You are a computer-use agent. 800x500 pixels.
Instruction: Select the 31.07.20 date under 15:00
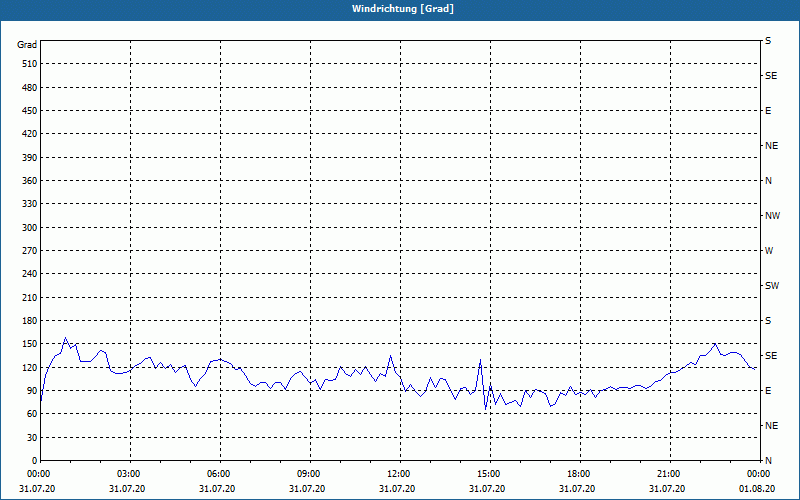tap(487, 489)
